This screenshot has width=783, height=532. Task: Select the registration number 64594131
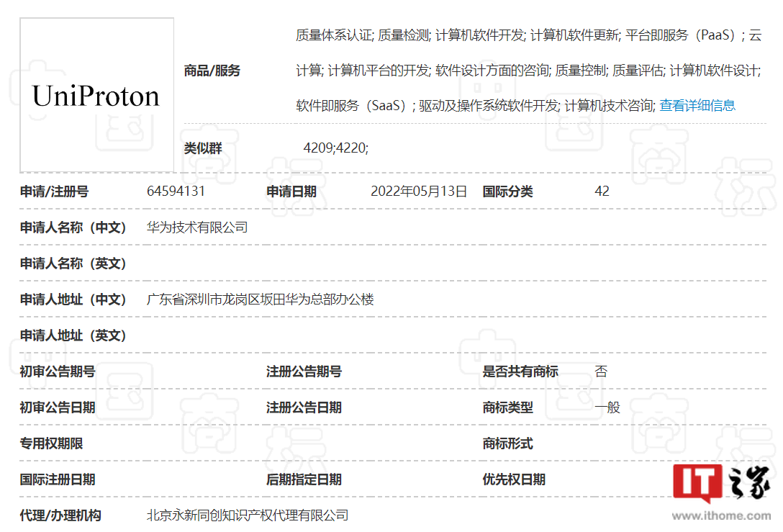176,191
